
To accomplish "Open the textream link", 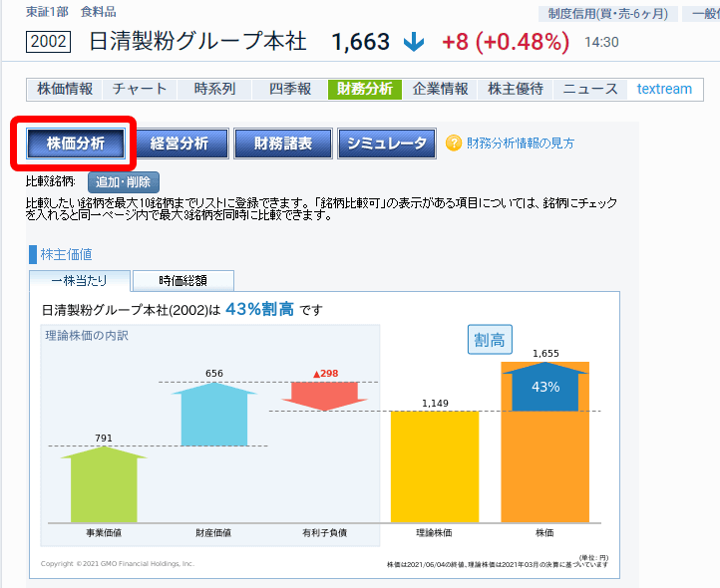I will coord(664,89).
